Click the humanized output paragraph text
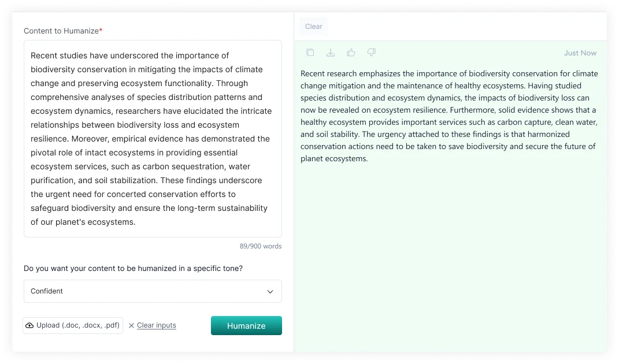 (x=449, y=116)
